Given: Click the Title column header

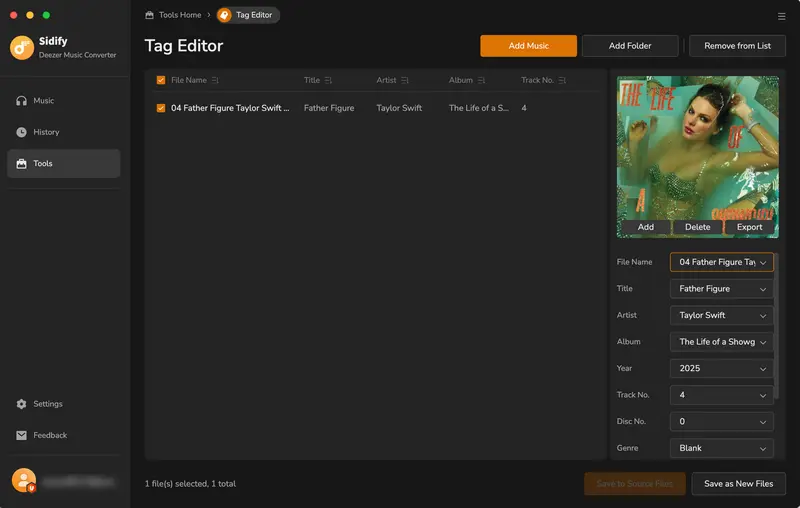Looking at the screenshot, I should 312,80.
